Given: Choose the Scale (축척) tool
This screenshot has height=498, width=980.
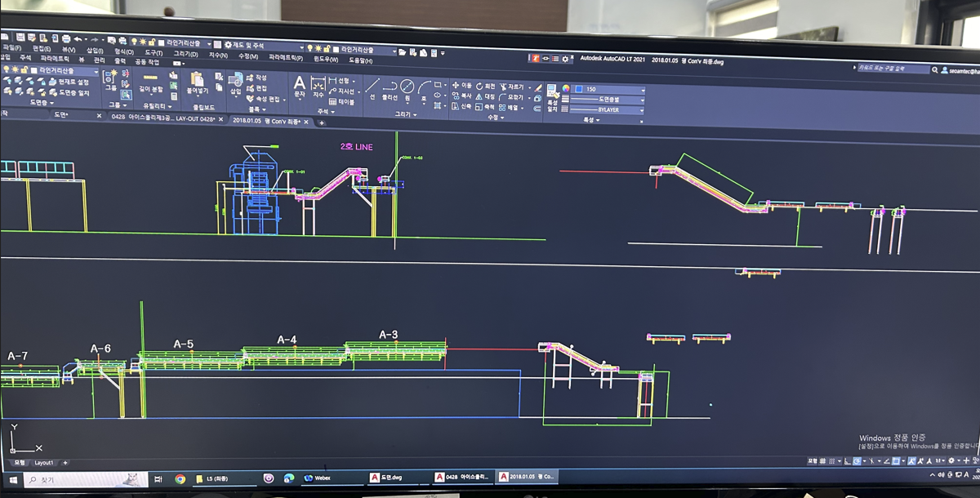Looking at the screenshot, I should click(x=486, y=107).
